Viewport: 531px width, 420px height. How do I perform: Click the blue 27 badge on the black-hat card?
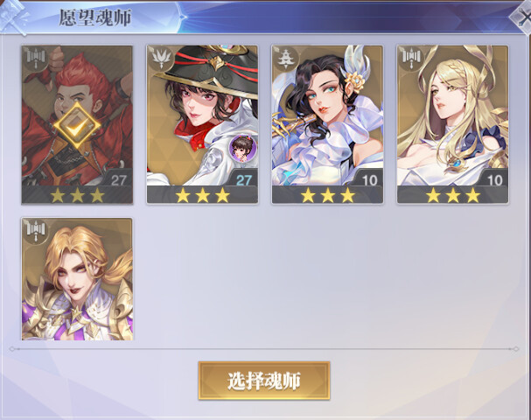pyautogui.click(x=244, y=180)
